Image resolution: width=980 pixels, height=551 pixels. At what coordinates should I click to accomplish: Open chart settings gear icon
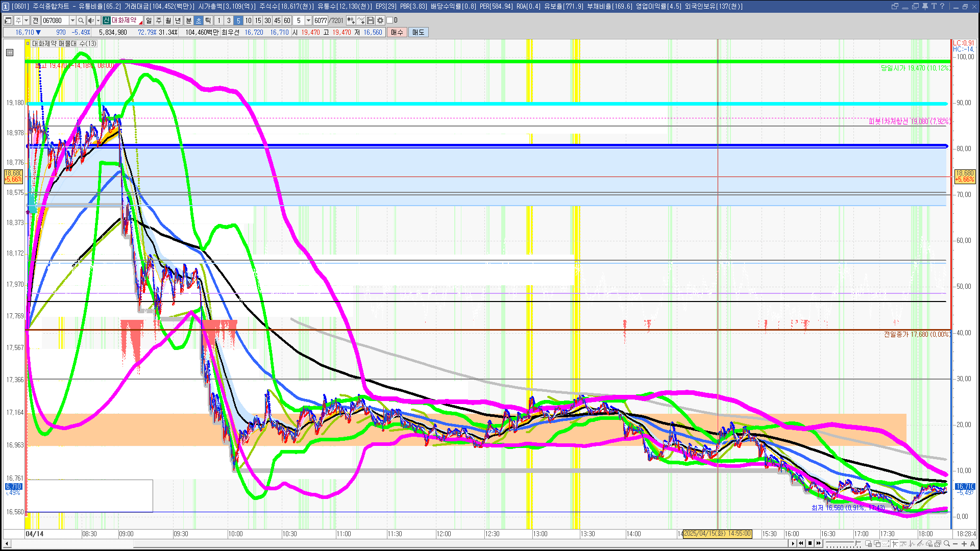coord(380,20)
